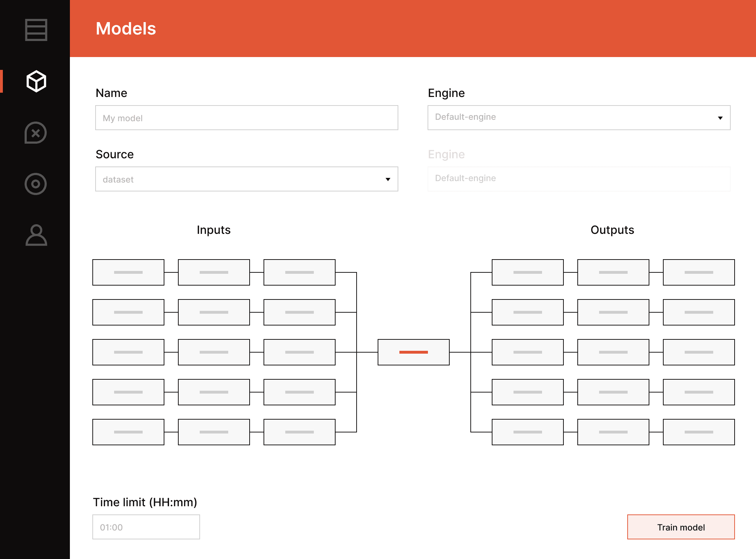
Task: Click the Train model button
Action: click(x=680, y=527)
